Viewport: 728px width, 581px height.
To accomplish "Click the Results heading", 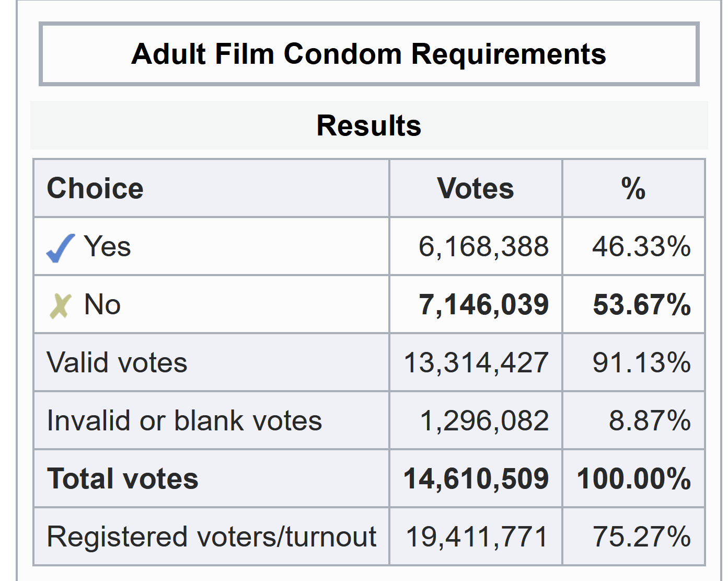I will (x=368, y=126).
